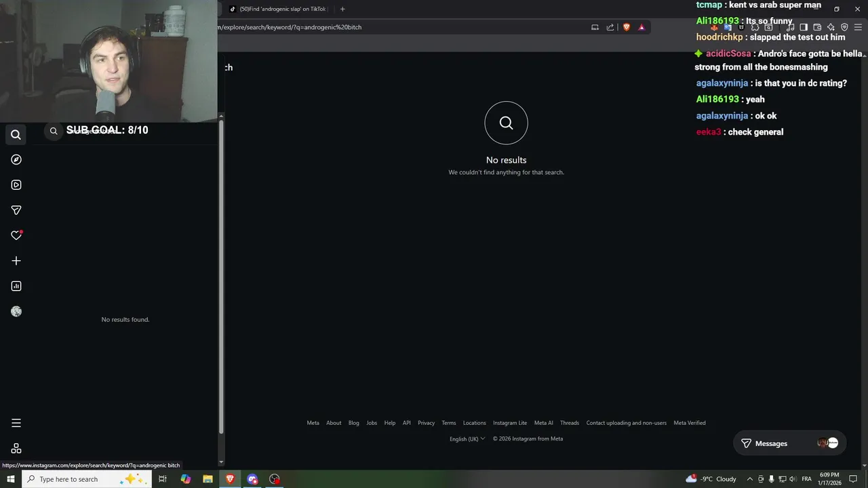Open Meta AI footer link
The height and width of the screenshot is (488, 868).
click(x=544, y=423)
